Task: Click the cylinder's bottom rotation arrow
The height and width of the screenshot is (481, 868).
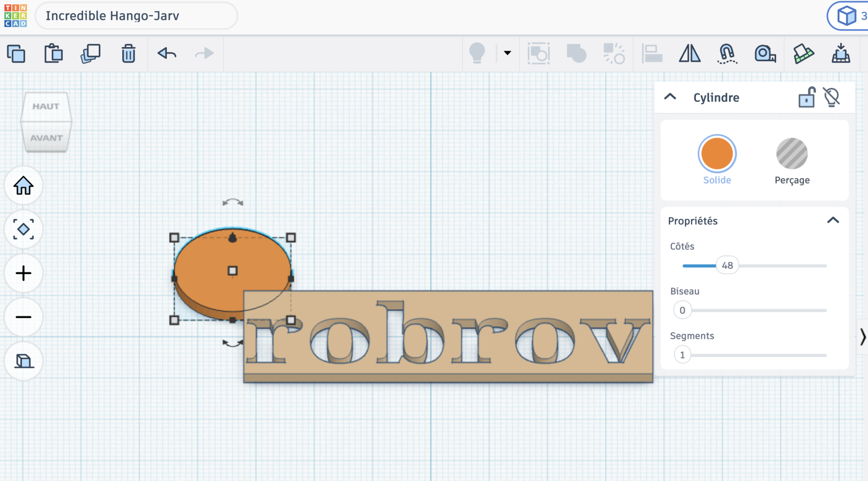Action: pos(232,344)
